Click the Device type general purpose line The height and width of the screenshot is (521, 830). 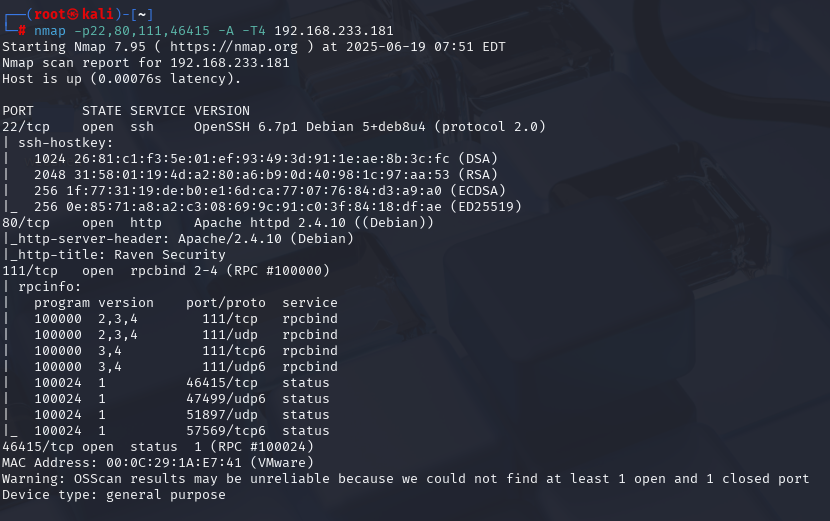click(114, 495)
